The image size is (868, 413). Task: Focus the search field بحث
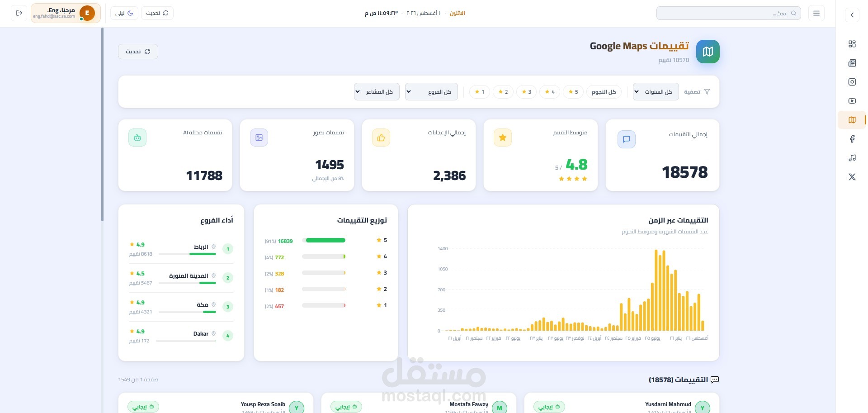pyautogui.click(x=728, y=13)
